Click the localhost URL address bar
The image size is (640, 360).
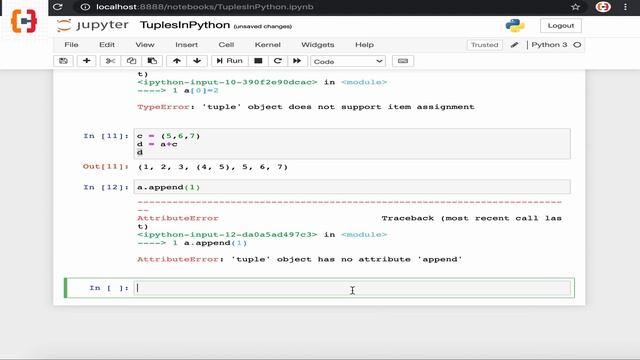coord(204,7)
